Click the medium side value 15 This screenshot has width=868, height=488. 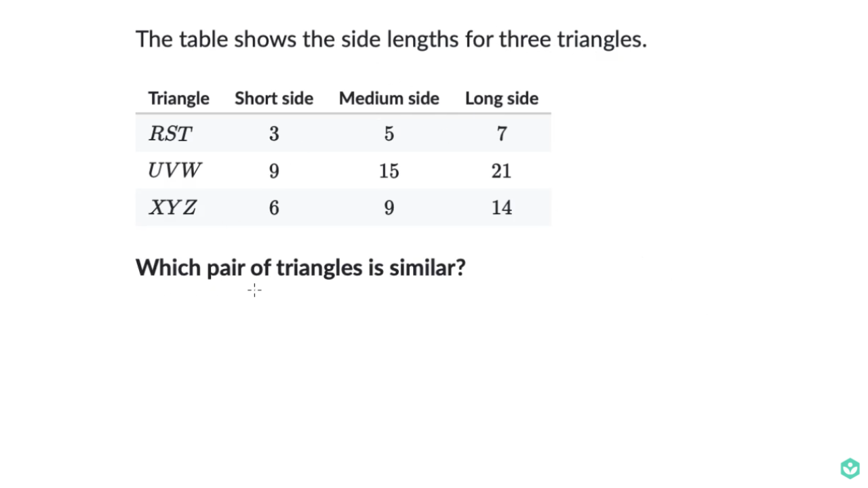click(x=389, y=171)
